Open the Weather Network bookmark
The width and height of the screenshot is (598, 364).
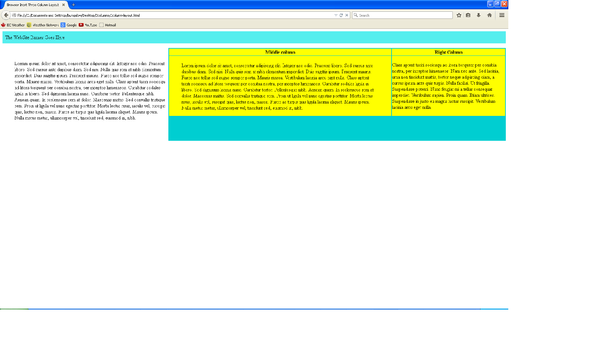tap(43, 25)
